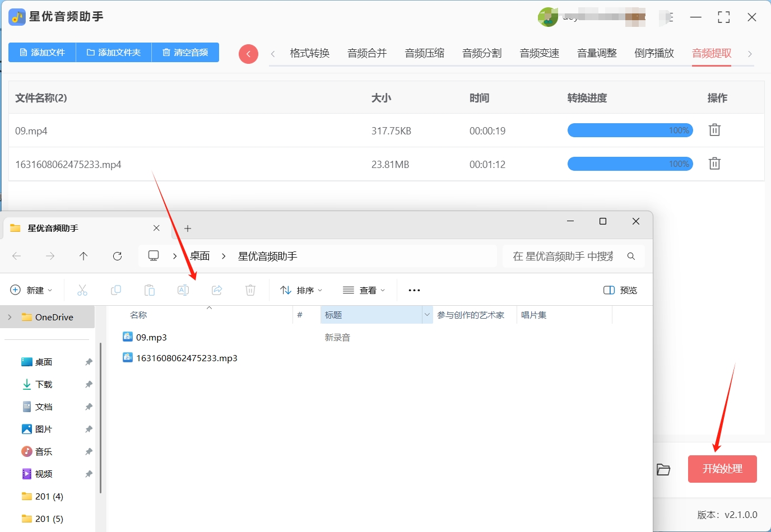This screenshot has height=532, width=771.
Task: Open the three-dot more options menu in Explorer
Action: (414, 290)
